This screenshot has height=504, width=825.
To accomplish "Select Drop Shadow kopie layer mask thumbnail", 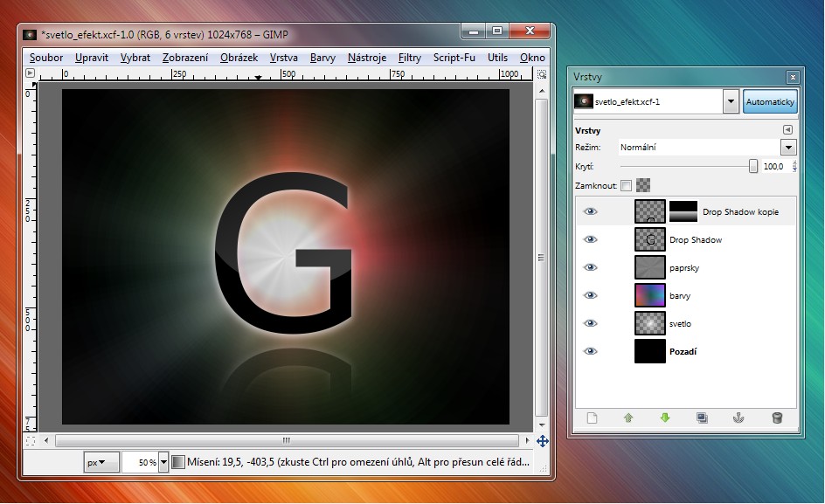I will click(683, 211).
